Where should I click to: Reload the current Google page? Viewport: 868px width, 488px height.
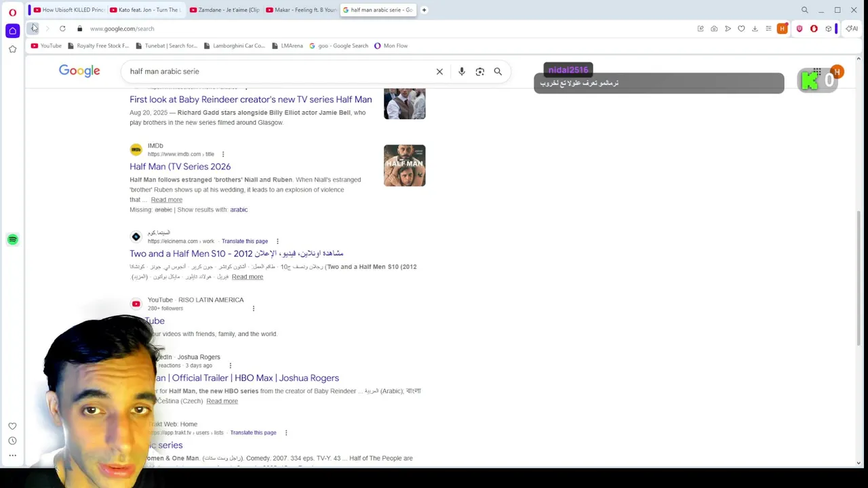[x=62, y=28]
